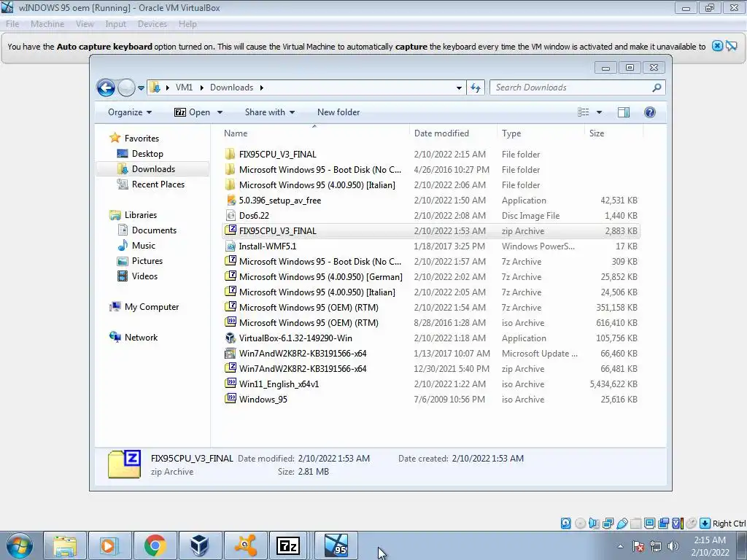This screenshot has width=747, height=560.
Task: Select Win11_English_x64v1 iso icon
Action: (231, 384)
